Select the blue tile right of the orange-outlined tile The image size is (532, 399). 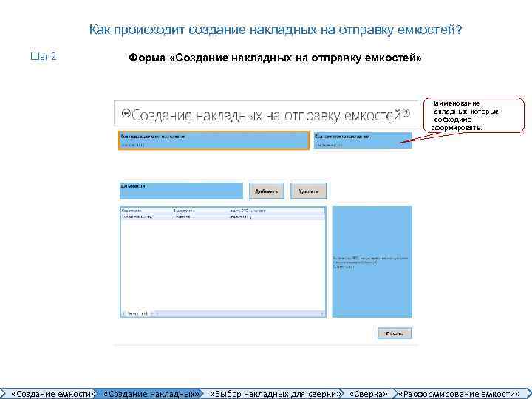pos(363,140)
